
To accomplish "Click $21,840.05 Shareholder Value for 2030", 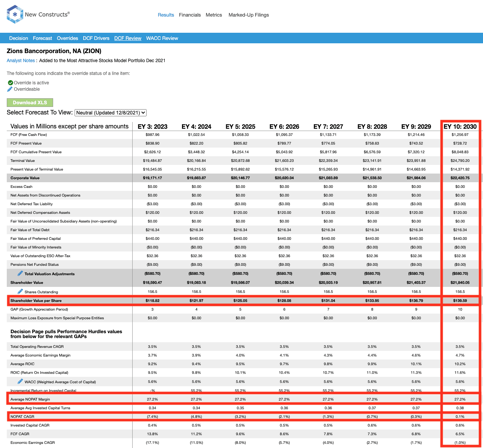I will click(x=460, y=283).
